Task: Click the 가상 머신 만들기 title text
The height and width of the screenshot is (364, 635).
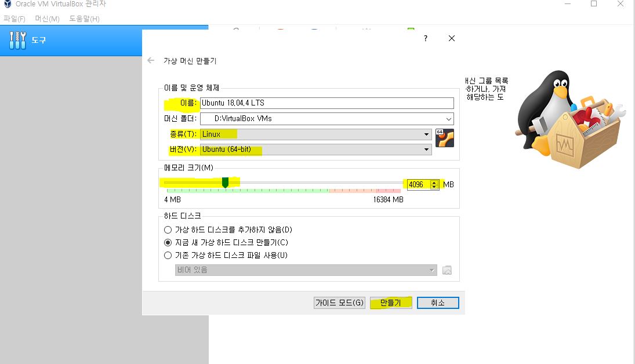Action: pyautogui.click(x=190, y=61)
